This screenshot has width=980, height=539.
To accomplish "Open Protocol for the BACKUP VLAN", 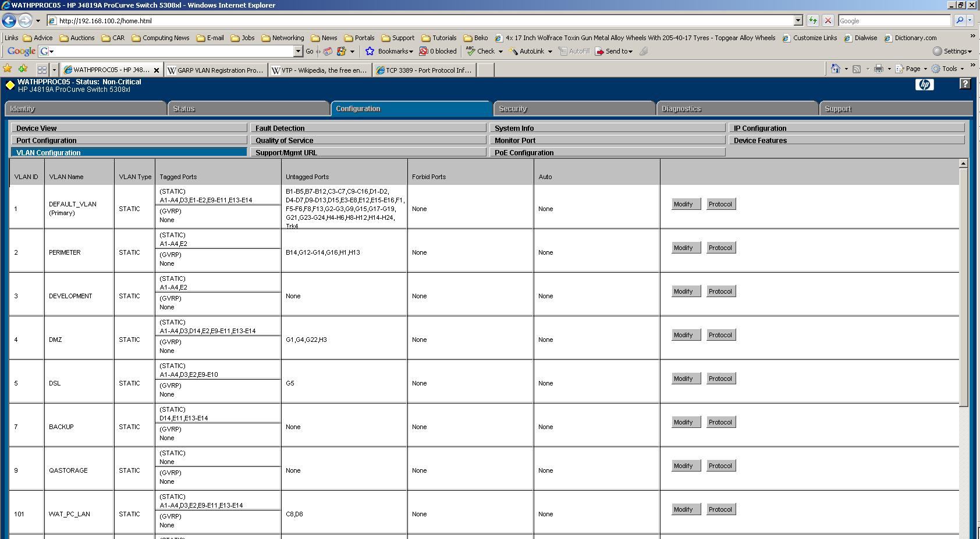I will [721, 422].
